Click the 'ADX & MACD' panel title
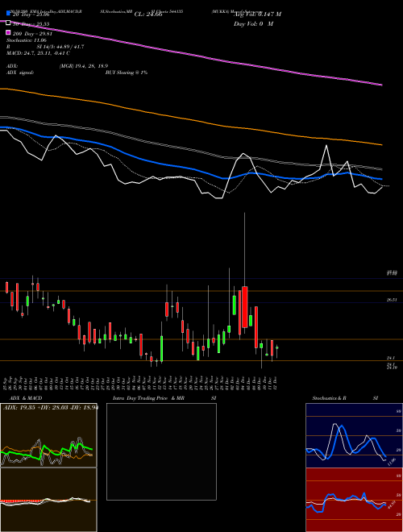The width and height of the screenshot is (403, 532). tap(26, 398)
